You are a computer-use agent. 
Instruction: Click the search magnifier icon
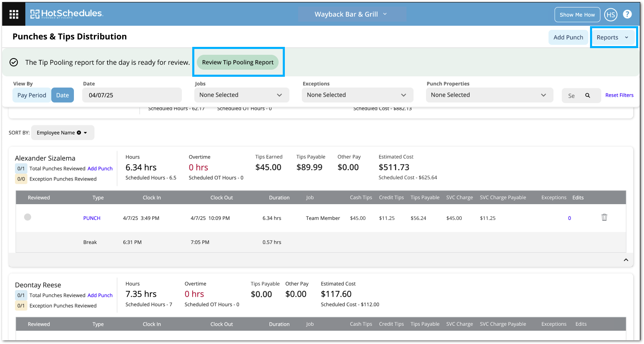[x=588, y=95]
